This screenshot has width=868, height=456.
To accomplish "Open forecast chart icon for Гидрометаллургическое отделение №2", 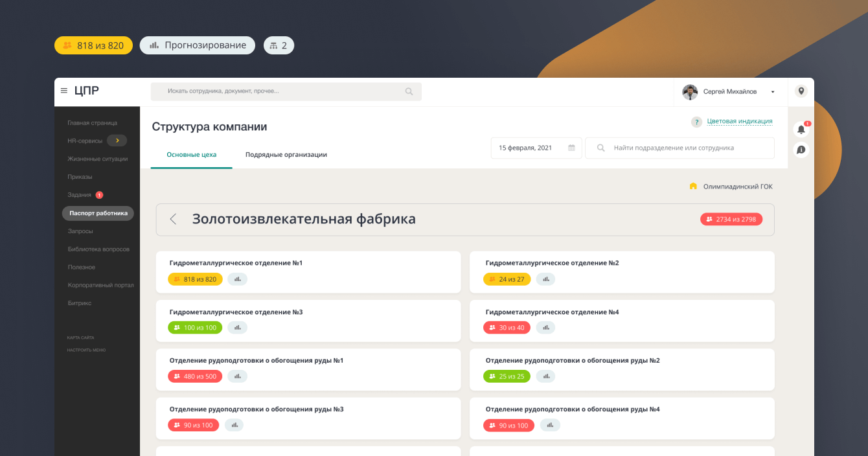I will tap(545, 279).
